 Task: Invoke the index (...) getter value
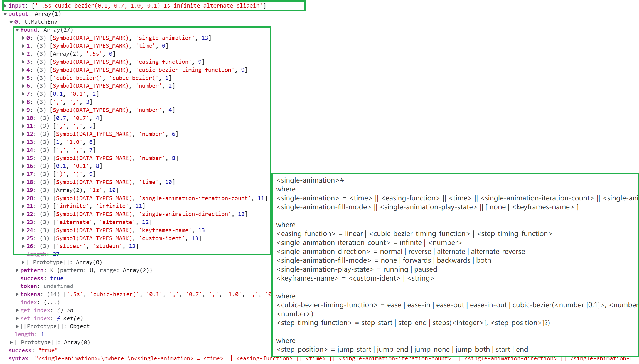[52, 302]
